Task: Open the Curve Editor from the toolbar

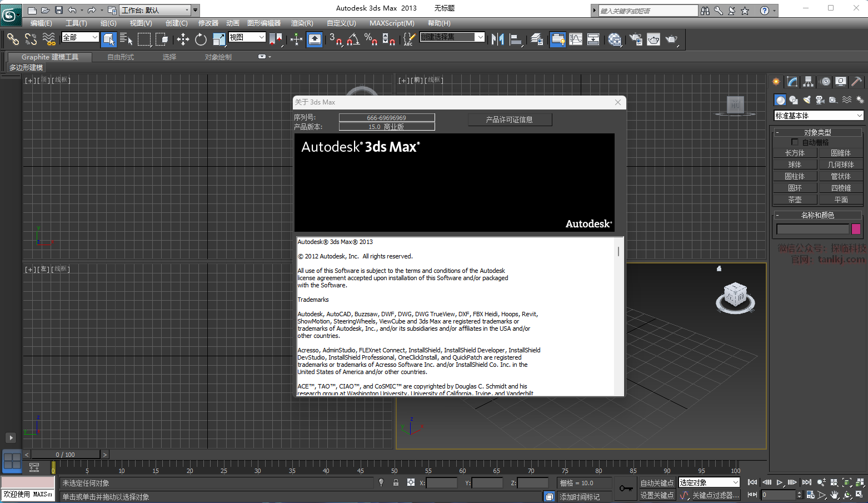Action: point(576,39)
